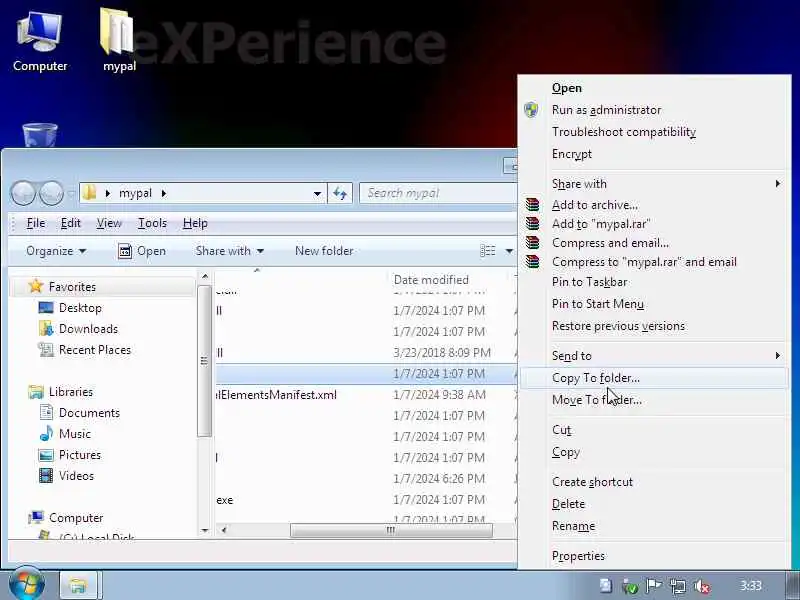Image resolution: width=800 pixels, height=600 pixels.
Task: Click the change view icon in the toolbar
Action: 488,251
